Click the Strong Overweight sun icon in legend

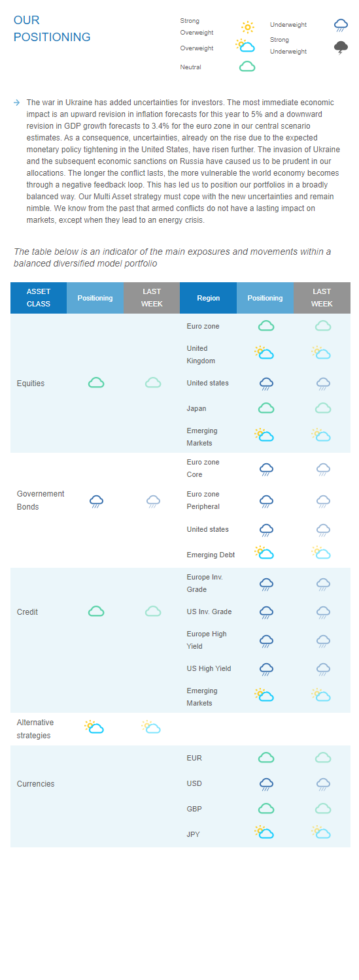(247, 27)
